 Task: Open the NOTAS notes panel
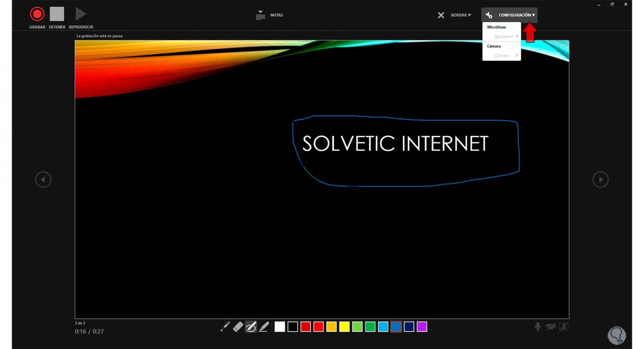[x=269, y=15]
